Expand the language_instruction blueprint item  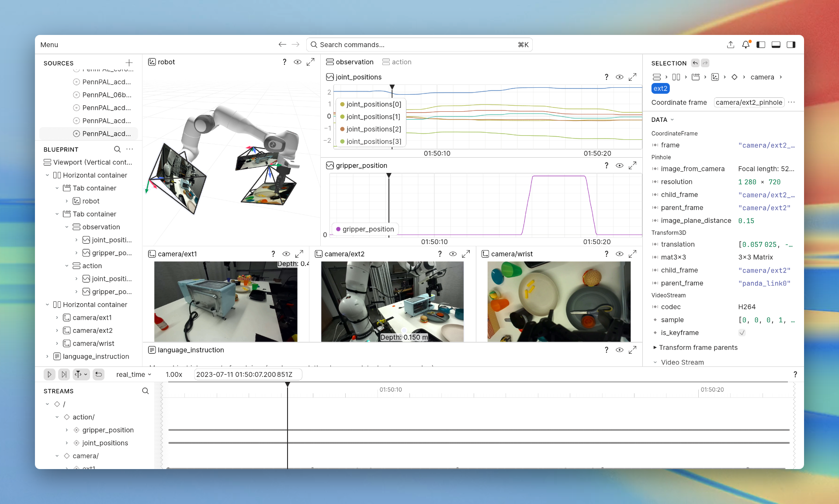[47, 356]
